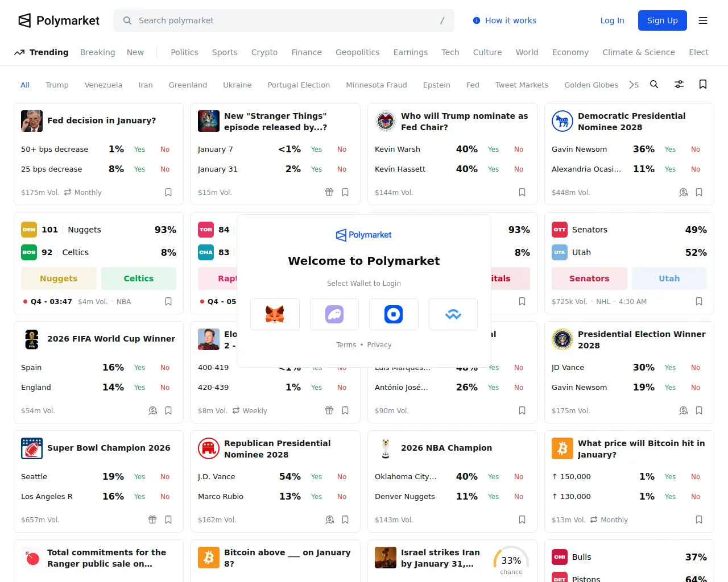Select the MetaMask wallet option
Viewport: 728px width, 582px height.
(x=275, y=314)
